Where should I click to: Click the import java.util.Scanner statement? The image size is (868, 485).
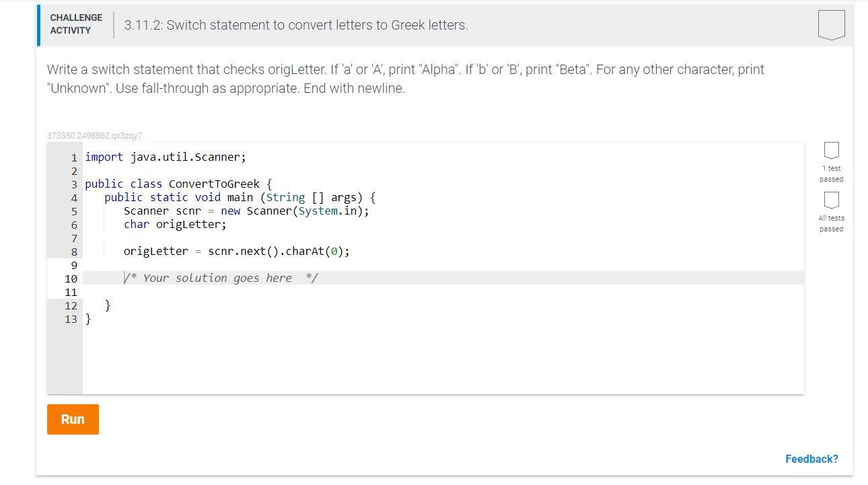click(166, 157)
